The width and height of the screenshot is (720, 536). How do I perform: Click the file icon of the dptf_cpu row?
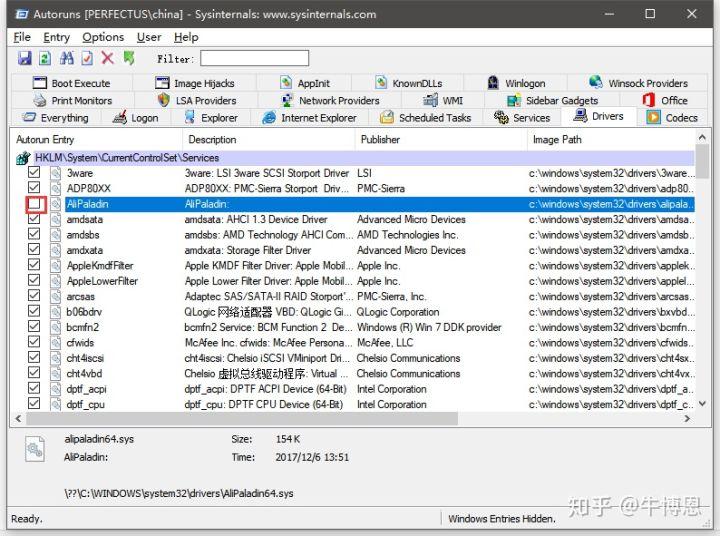56,404
